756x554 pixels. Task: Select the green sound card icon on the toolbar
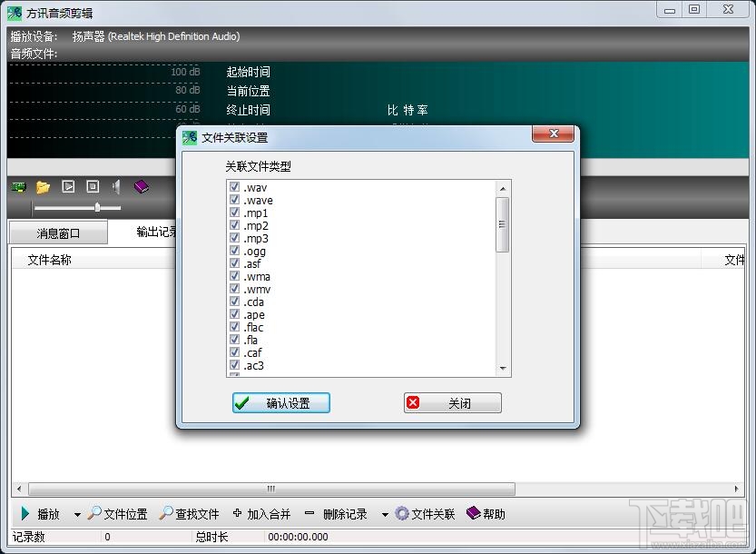tap(18, 186)
